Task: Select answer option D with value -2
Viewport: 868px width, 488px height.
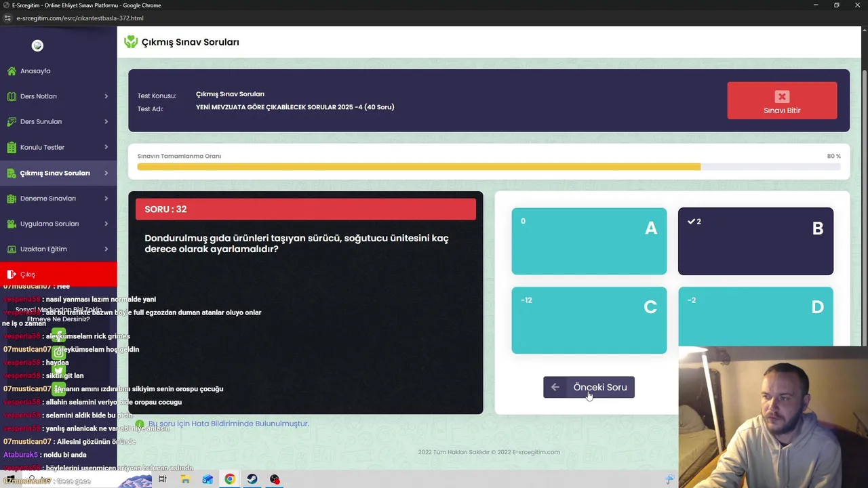Action: click(755, 317)
